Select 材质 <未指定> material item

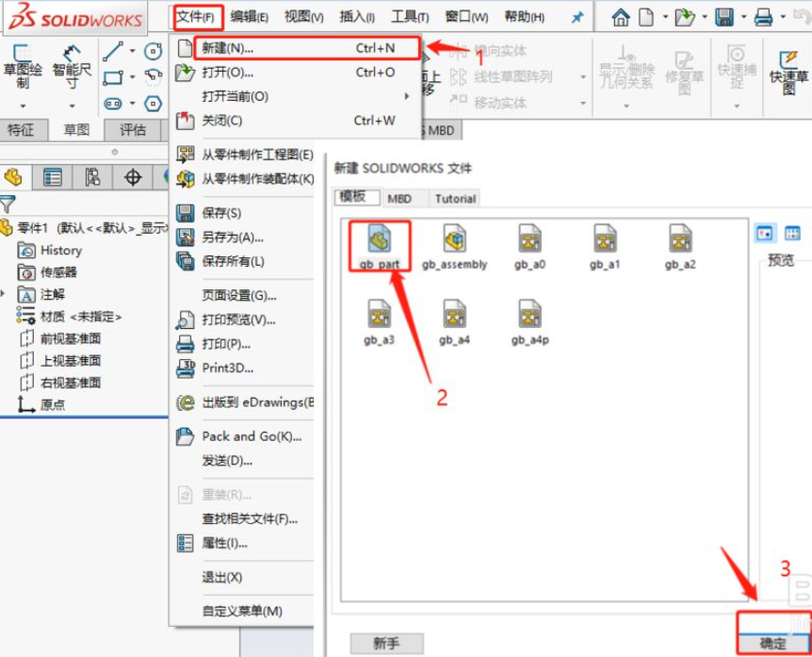(x=70, y=316)
